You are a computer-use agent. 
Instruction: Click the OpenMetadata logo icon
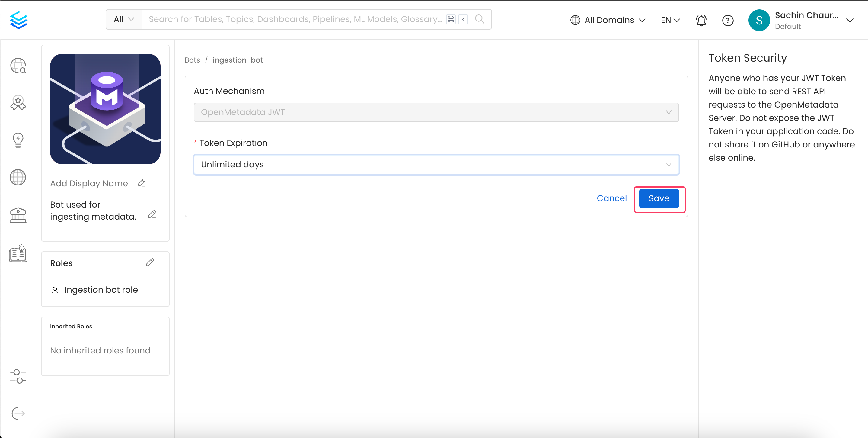[19, 20]
